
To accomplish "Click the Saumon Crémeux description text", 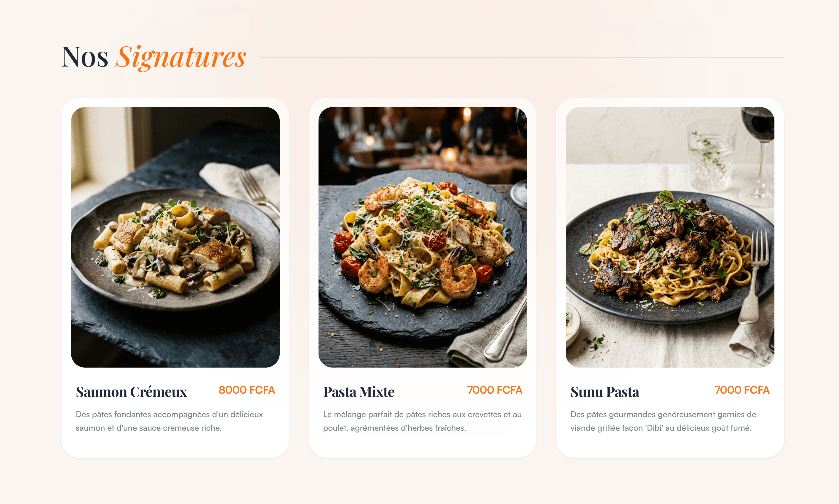I will (169, 421).
